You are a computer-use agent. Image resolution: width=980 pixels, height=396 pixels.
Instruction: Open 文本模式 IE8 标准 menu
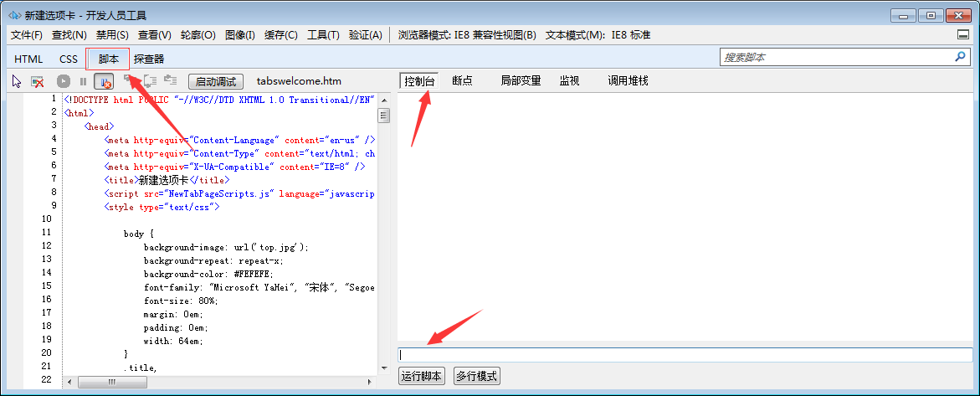click(598, 35)
